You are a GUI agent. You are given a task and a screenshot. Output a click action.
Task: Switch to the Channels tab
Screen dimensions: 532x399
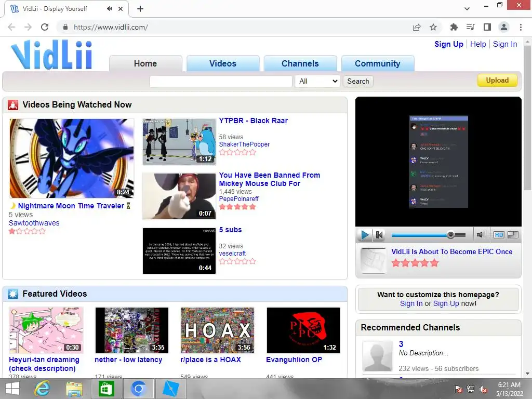point(300,63)
